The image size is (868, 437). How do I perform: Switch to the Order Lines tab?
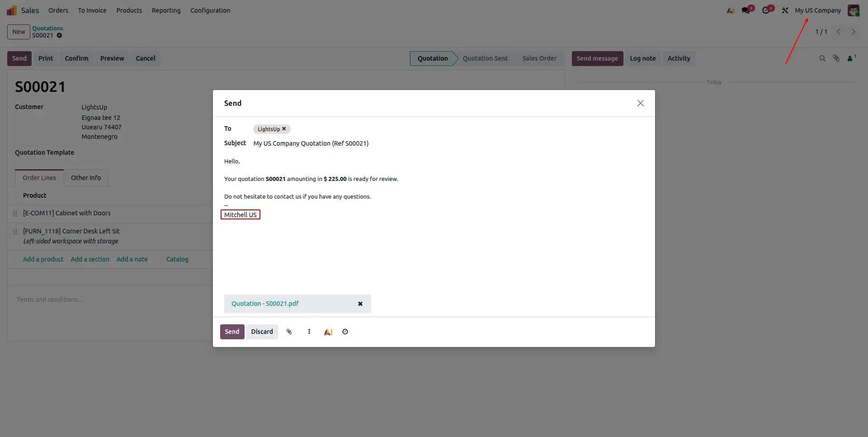(x=39, y=178)
